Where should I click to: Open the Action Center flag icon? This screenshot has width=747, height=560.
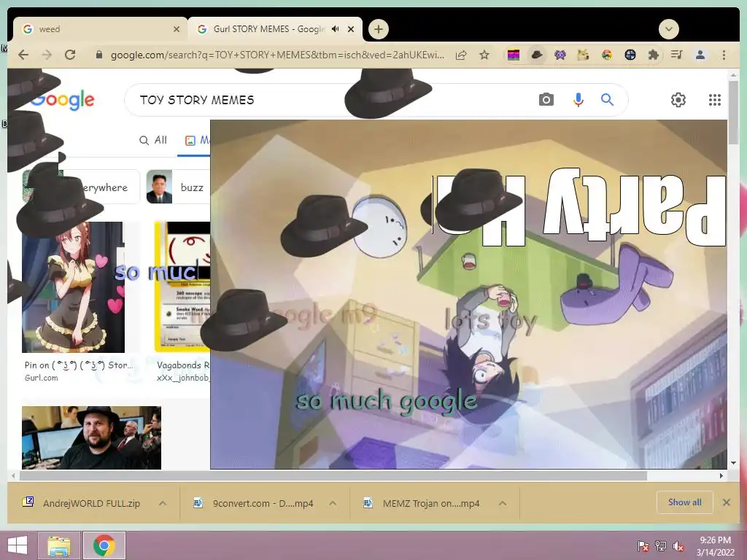click(x=643, y=546)
